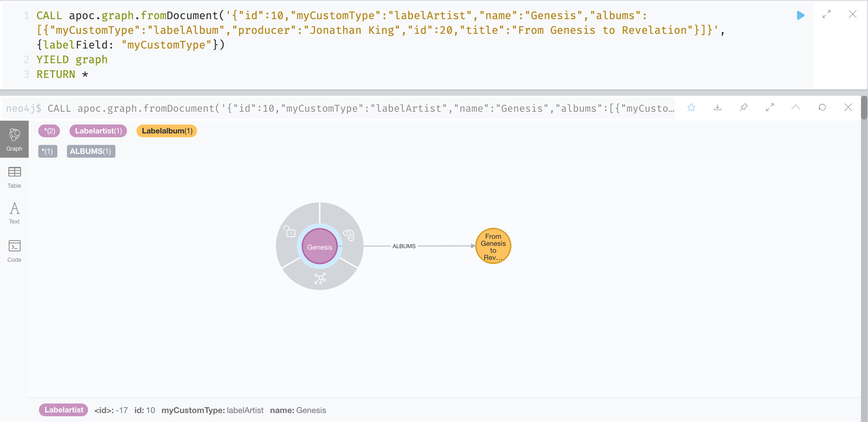Select the Labelartist(1) label pill
The image size is (868, 422).
coord(98,131)
